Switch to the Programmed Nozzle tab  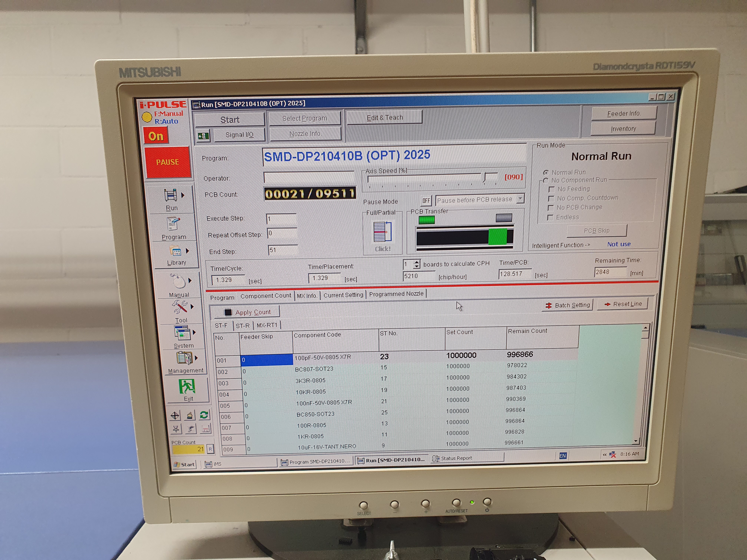(x=396, y=294)
